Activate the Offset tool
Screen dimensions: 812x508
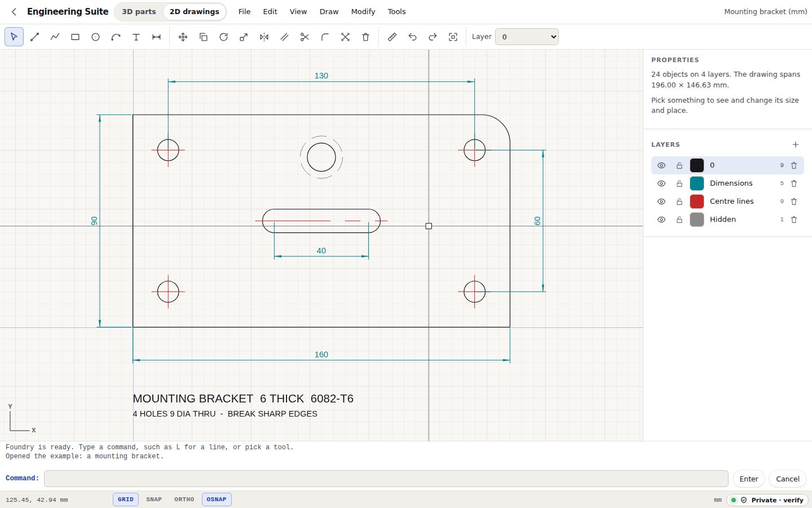pos(284,37)
